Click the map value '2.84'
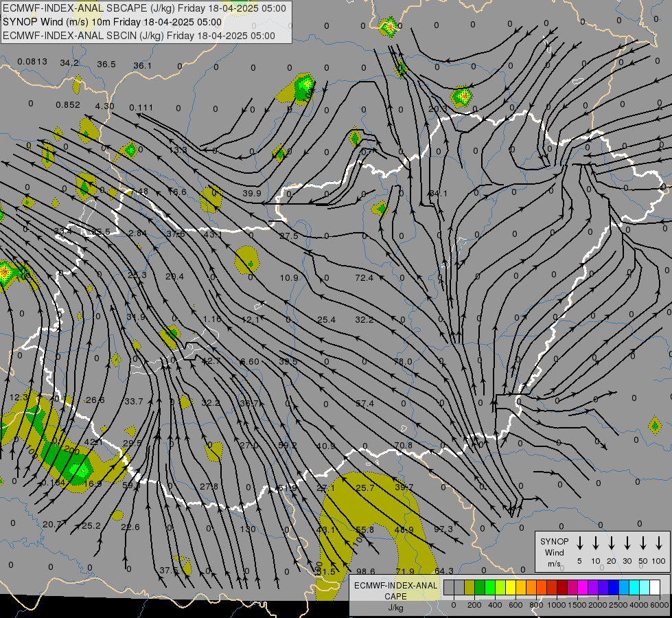 click(x=137, y=233)
